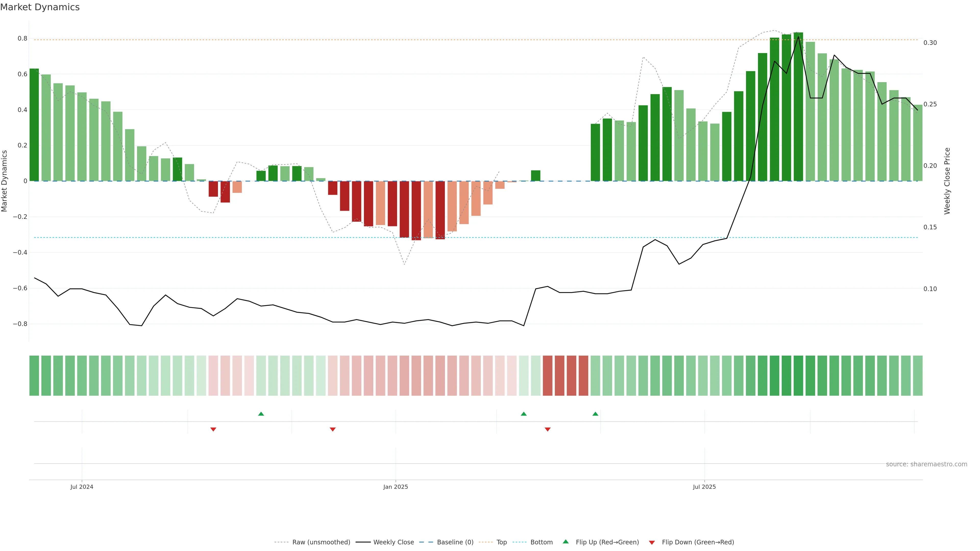Click the Jan 2025 x-axis label
The image size is (980, 551).
pos(396,487)
